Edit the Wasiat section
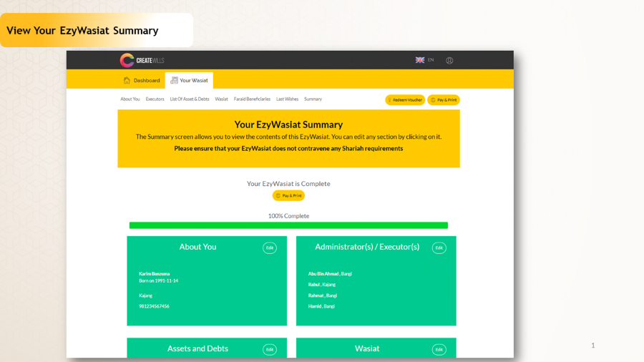This screenshot has height=362, width=644. [439, 350]
